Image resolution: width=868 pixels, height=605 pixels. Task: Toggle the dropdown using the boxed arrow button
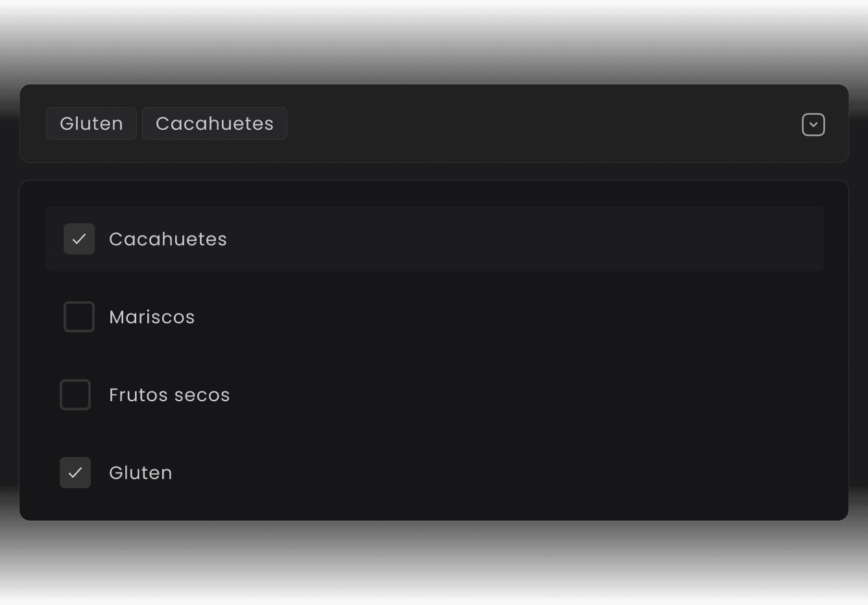tap(813, 125)
